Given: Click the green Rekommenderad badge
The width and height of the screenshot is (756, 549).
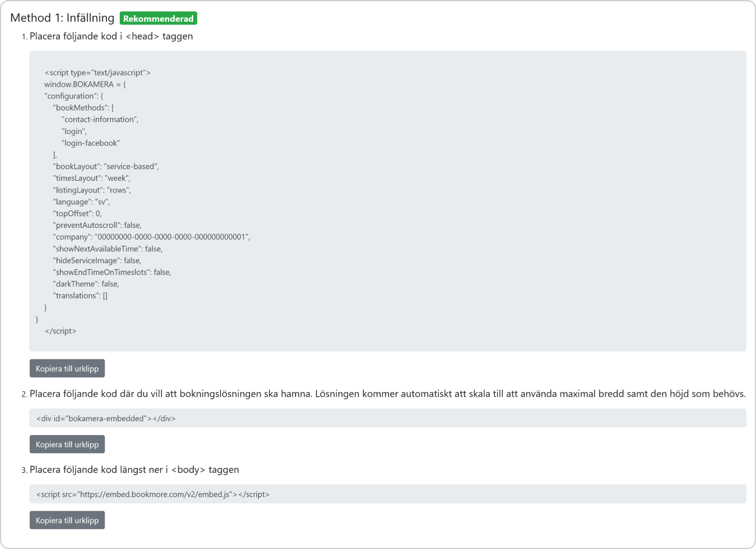Looking at the screenshot, I should pos(158,19).
